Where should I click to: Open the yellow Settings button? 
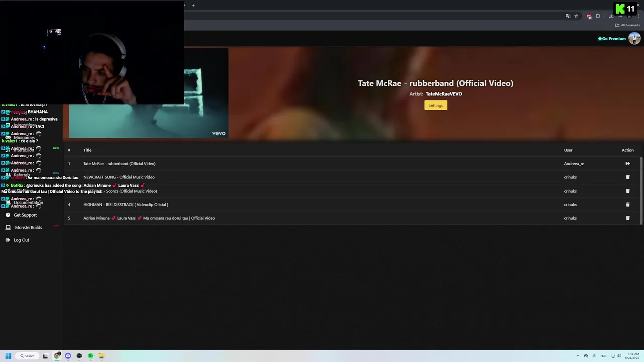coord(436,105)
